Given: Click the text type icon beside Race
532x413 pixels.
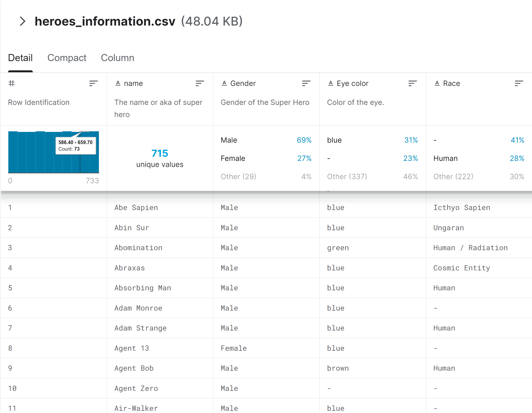Looking at the screenshot, I should click(437, 83).
